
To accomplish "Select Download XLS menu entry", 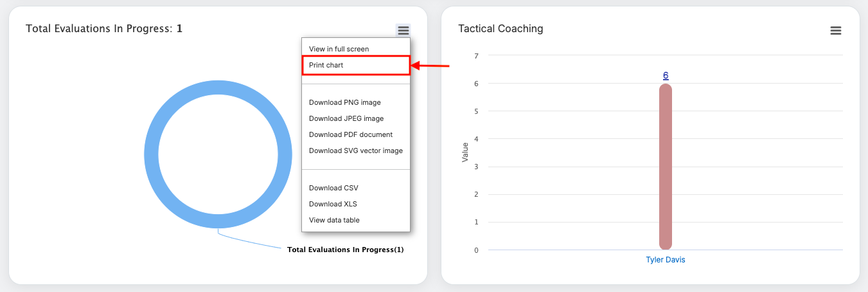I will pyautogui.click(x=333, y=204).
